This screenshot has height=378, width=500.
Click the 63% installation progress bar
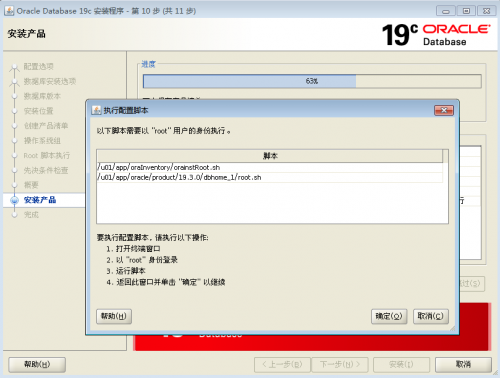tap(312, 81)
